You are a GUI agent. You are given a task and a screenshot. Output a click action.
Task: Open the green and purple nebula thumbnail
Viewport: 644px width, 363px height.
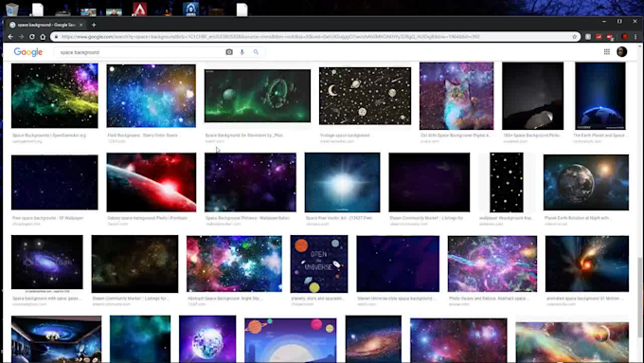55,96
